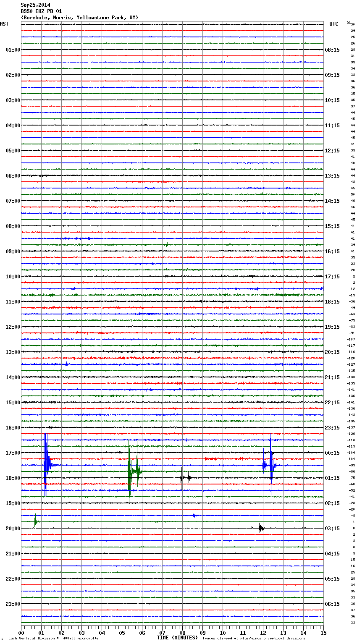
Task: Click the black seismic event on the 20:00 trace
Action: tap(261, 528)
